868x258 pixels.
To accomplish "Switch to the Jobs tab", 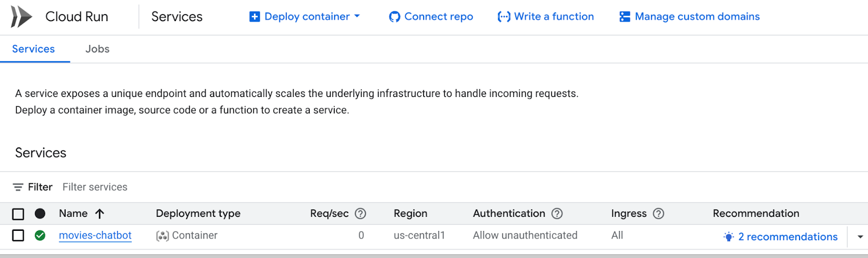I will (x=98, y=49).
